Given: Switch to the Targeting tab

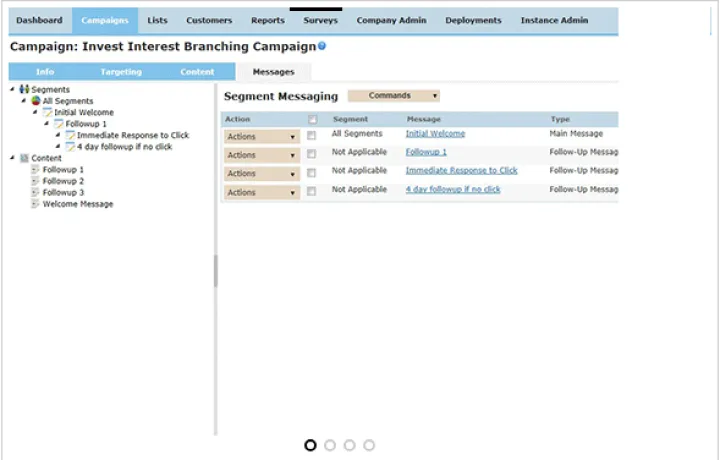Looking at the screenshot, I should coord(121,72).
